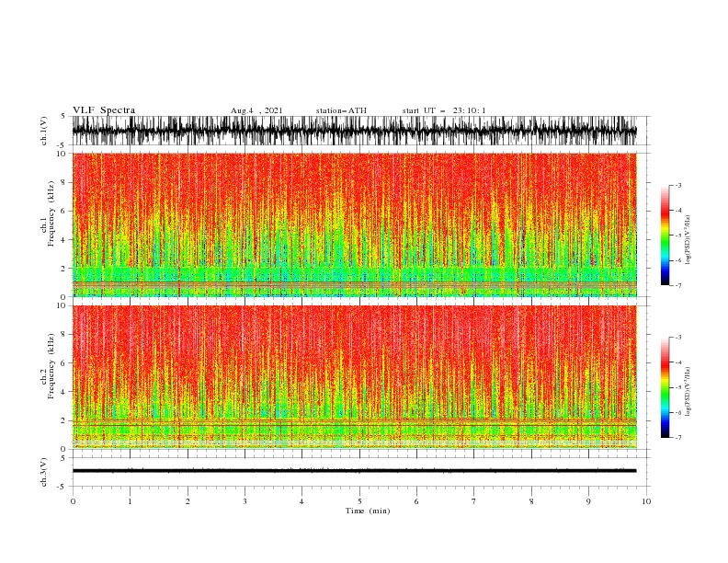Click the upper color bar for ch.1 PSD
The width and height of the screenshot is (728, 563).
pos(665,236)
